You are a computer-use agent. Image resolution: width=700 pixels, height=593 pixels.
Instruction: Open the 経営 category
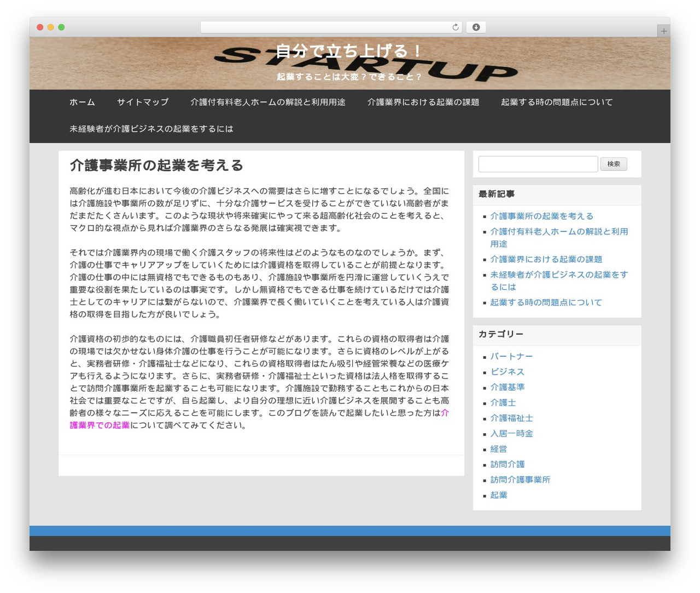[498, 449]
